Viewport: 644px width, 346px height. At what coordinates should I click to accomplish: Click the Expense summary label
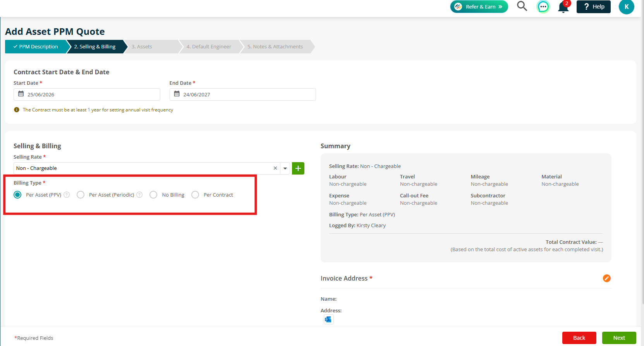pos(339,195)
